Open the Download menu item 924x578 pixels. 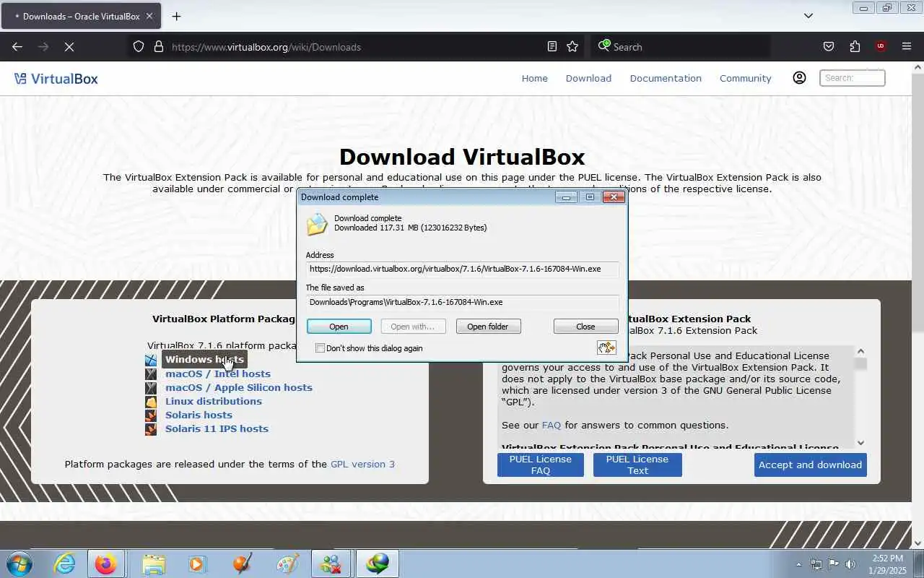588,78
